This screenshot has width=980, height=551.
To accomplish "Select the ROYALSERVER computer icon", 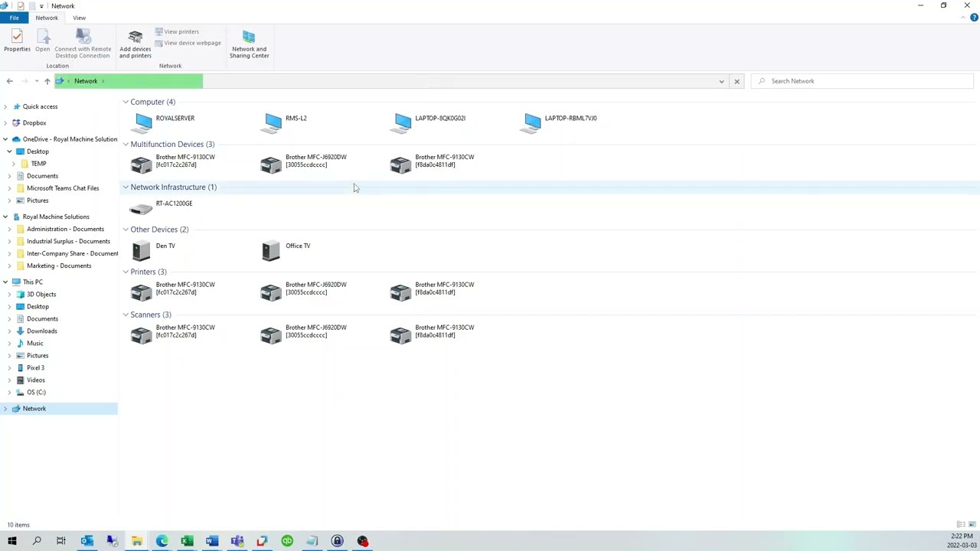I will [143, 122].
